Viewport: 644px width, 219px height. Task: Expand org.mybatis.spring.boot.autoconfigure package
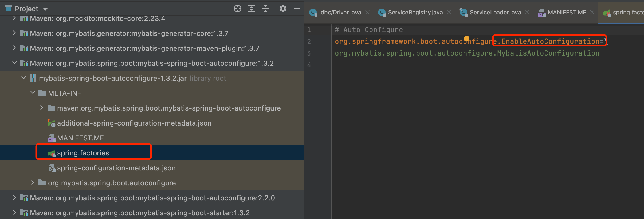(x=33, y=183)
